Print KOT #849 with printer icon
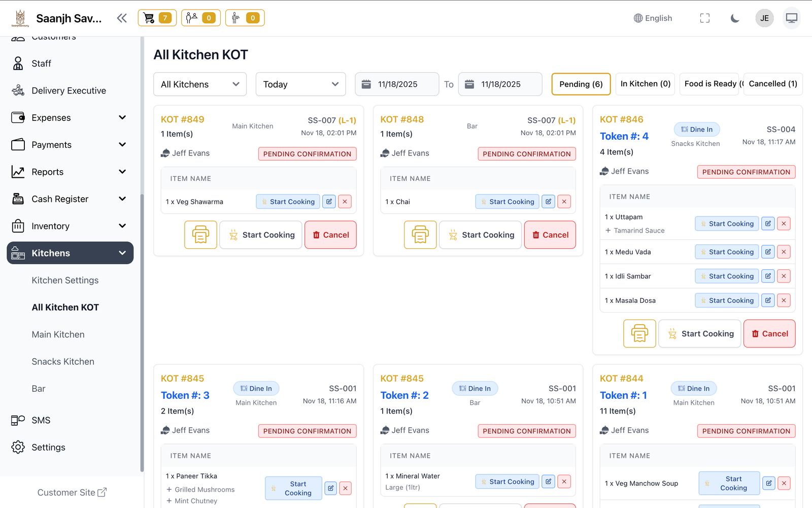This screenshot has width=812, height=508. point(200,235)
